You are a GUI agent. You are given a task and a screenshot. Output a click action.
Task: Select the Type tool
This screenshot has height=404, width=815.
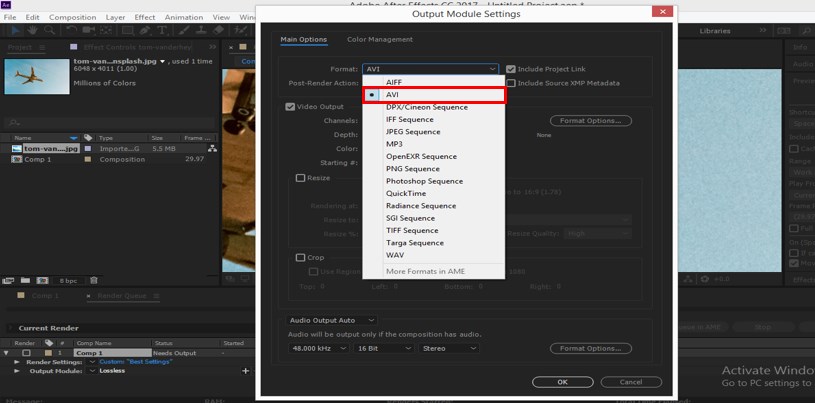point(162,30)
